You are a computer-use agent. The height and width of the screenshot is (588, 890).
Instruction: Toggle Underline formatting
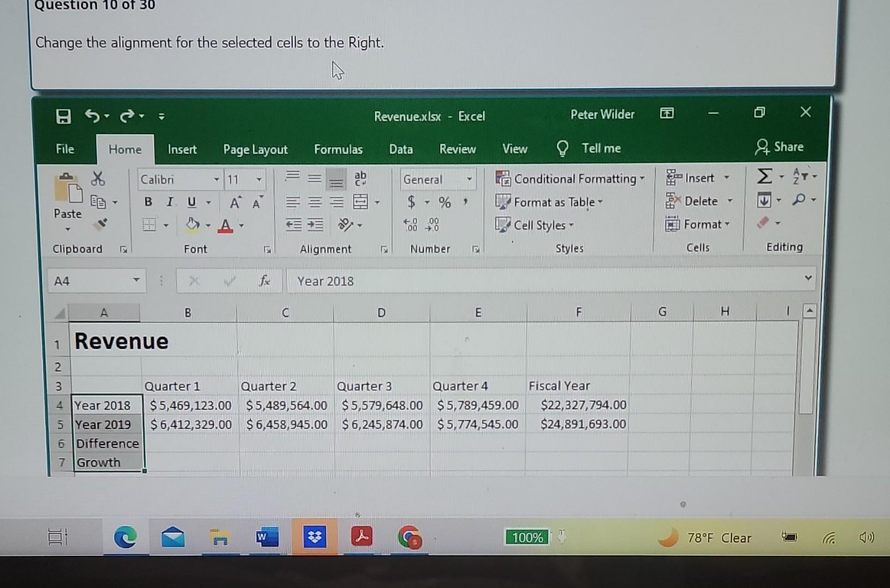click(192, 203)
